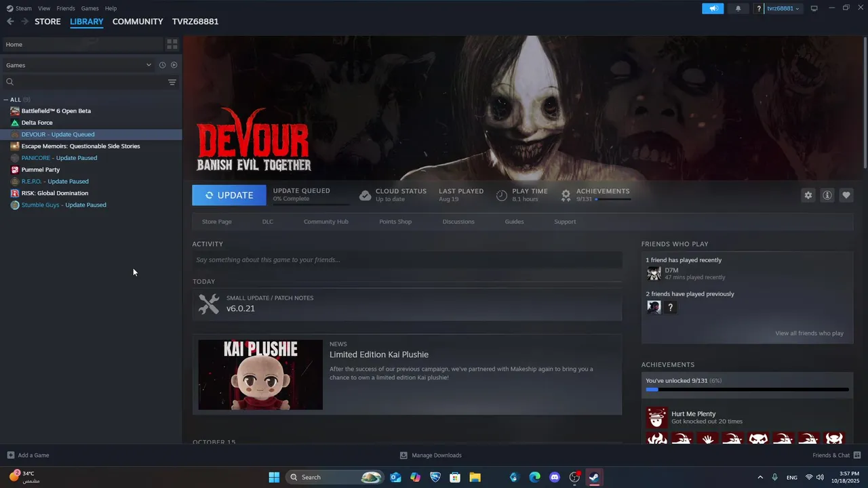Image resolution: width=868 pixels, height=488 pixels.
Task: Open the notifications bell
Action: 738,8
